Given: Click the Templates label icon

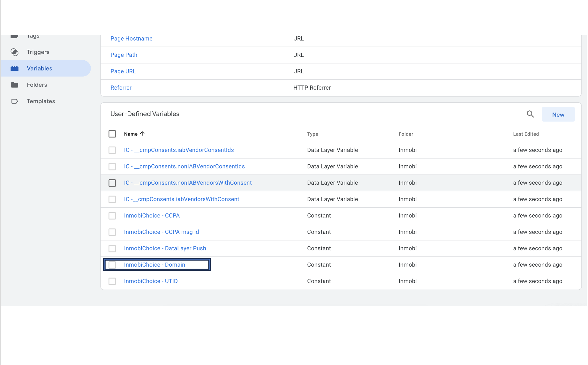Looking at the screenshot, I should (x=14, y=101).
